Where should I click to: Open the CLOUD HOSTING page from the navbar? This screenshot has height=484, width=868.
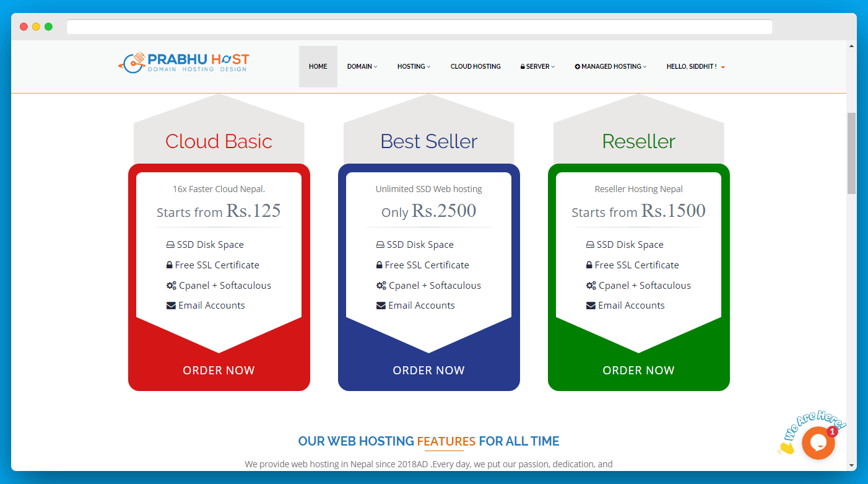tap(475, 66)
